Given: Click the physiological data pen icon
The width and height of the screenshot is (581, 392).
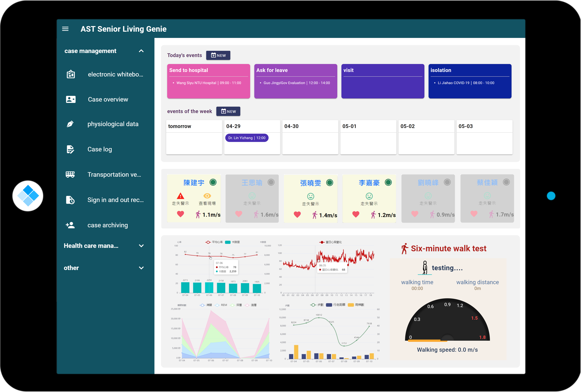Looking at the screenshot, I should (70, 124).
